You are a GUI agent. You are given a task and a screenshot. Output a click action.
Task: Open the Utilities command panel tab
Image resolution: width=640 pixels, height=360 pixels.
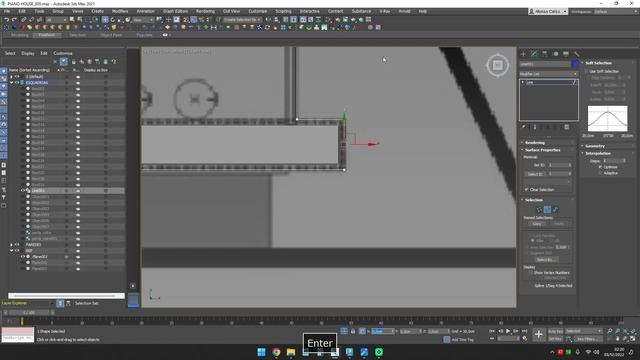tap(576, 54)
